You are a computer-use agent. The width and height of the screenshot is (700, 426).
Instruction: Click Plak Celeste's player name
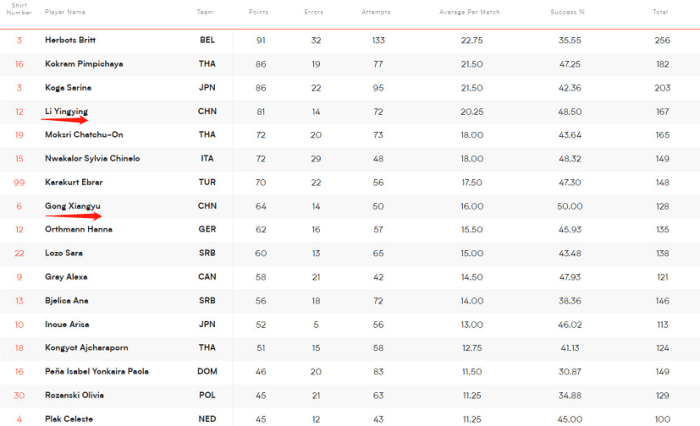(x=72, y=419)
